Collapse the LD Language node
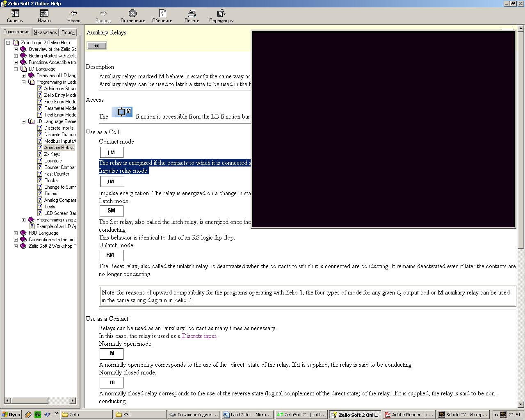Screen dimensions: 525x420 click(x=16, y=69)
